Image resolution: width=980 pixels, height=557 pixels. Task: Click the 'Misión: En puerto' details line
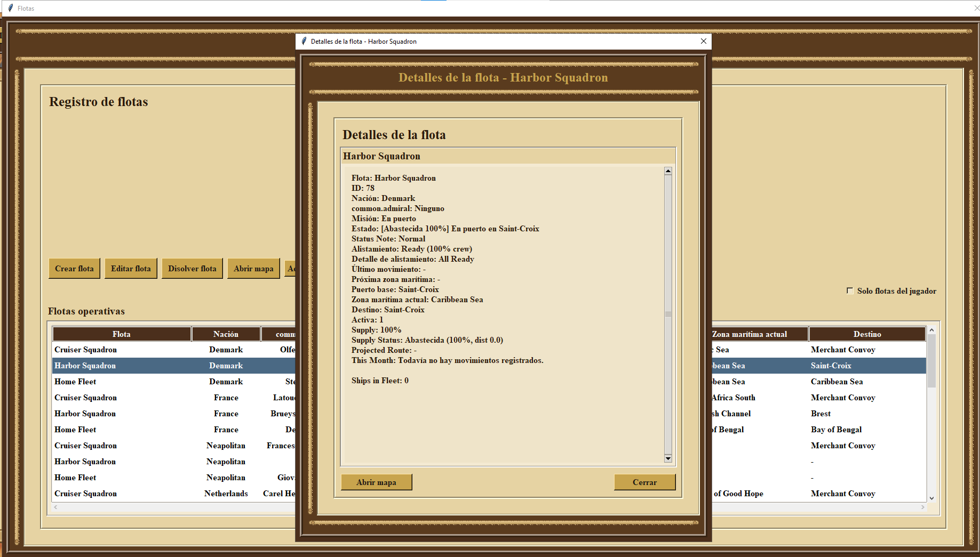[x=384, y=219]
